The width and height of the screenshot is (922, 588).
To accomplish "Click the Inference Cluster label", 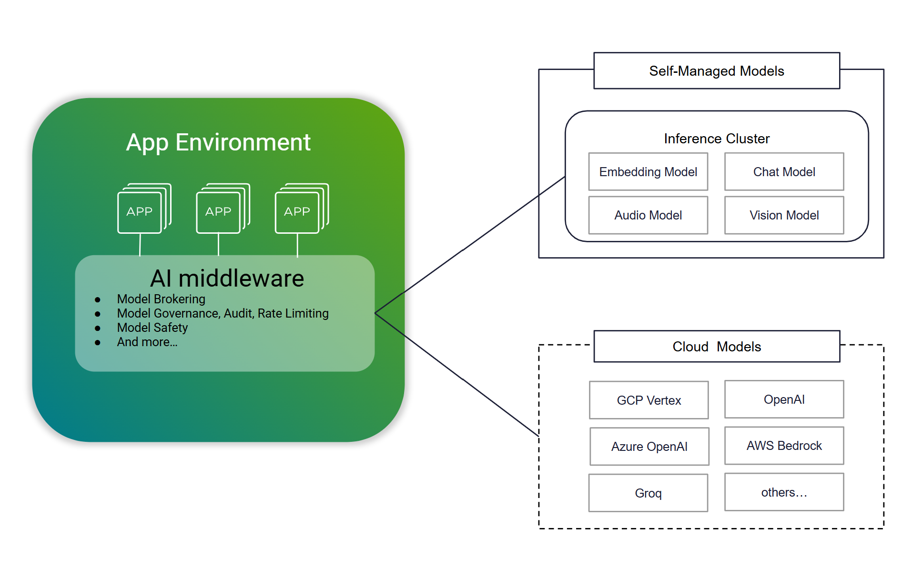I will pyautogui.click(x=716, y=139).
